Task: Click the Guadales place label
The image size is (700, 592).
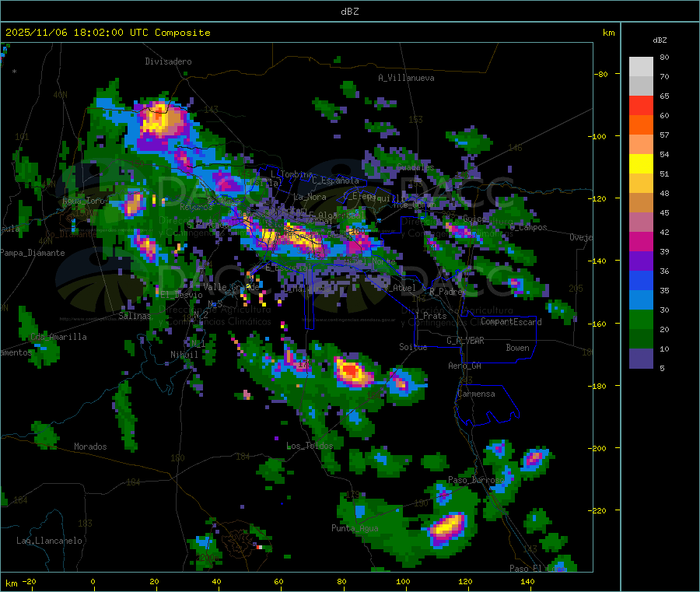Action: [x=415, y=167]
